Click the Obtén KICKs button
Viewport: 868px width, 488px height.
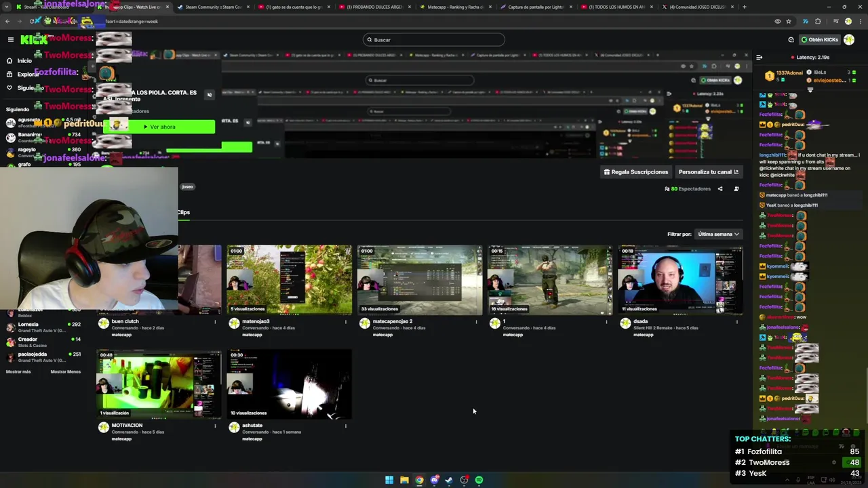pos(820,40)
